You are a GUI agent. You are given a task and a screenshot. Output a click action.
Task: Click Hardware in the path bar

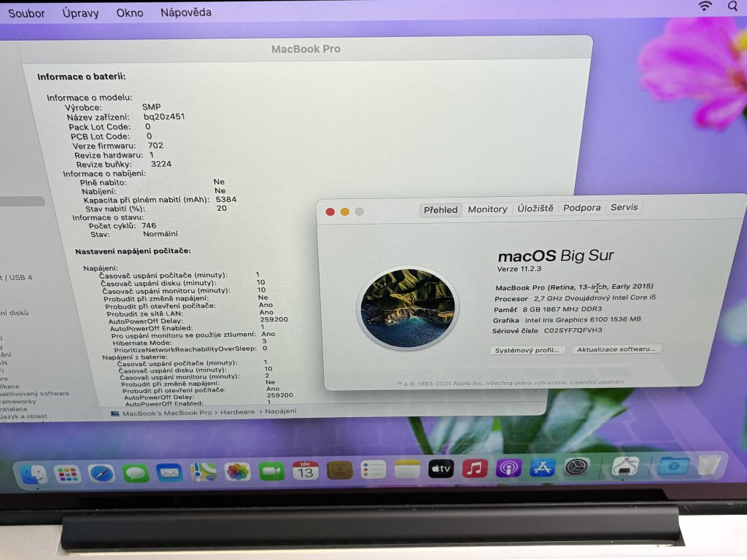click(x=237, y=412)
